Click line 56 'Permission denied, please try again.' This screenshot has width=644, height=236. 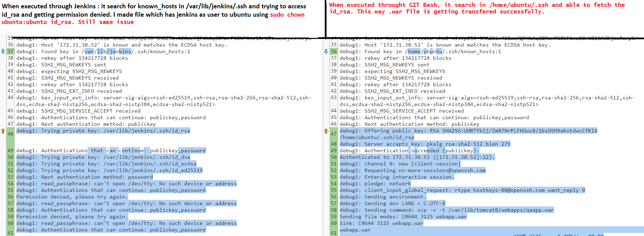[72, 197]
